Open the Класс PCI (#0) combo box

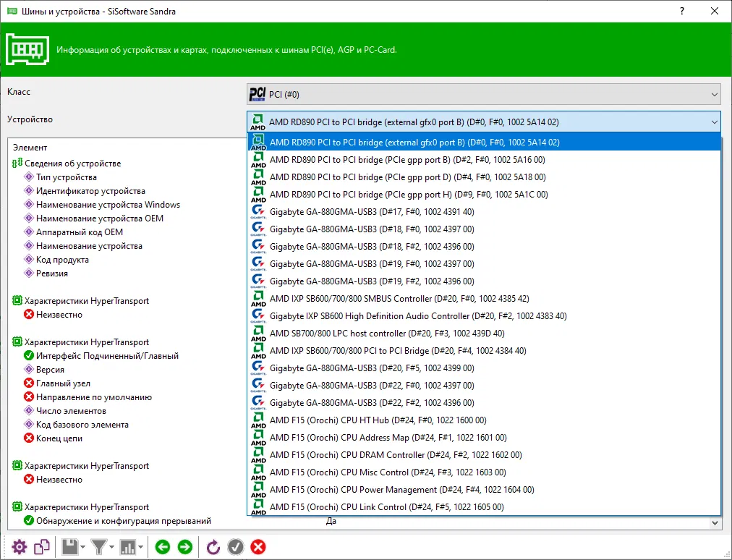pyautogui.click(x=484, y=94)
